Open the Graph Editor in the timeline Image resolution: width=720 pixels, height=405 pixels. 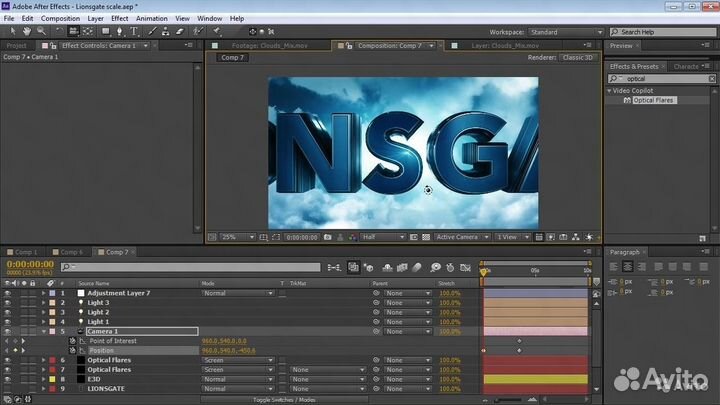pyautogui.click(x=465, y=267)
